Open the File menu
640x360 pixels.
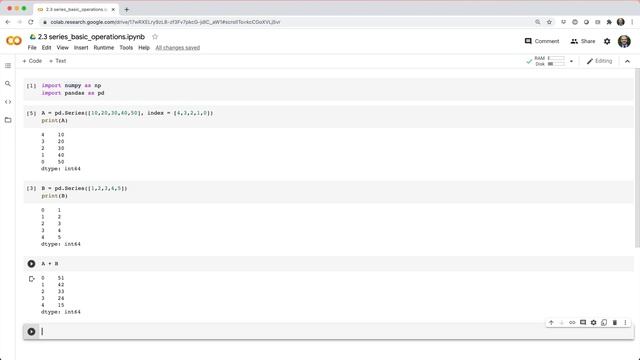pos(32,48)
